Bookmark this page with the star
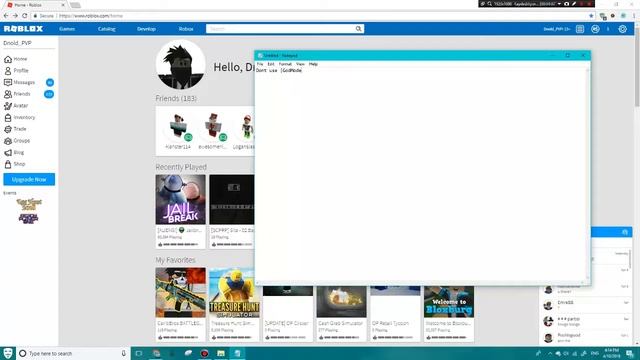The width and height of the screenshot is (640, 360). (591, 16)
